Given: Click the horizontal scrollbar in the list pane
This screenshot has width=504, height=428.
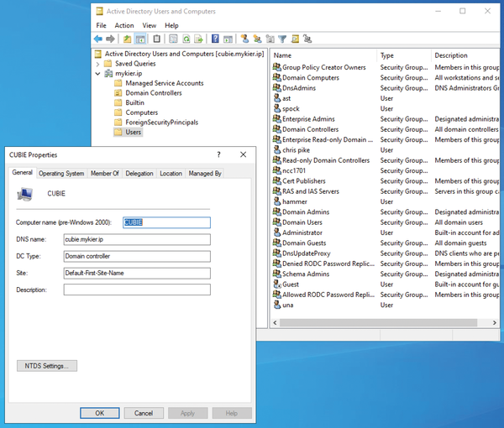Looking at the screenshot, I should pos(378,322).
